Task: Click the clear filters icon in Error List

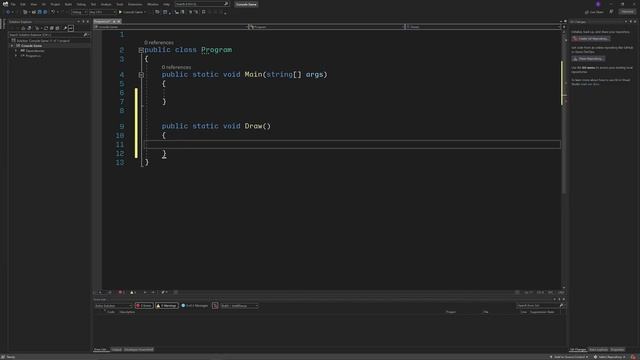Action: point(215,306)
